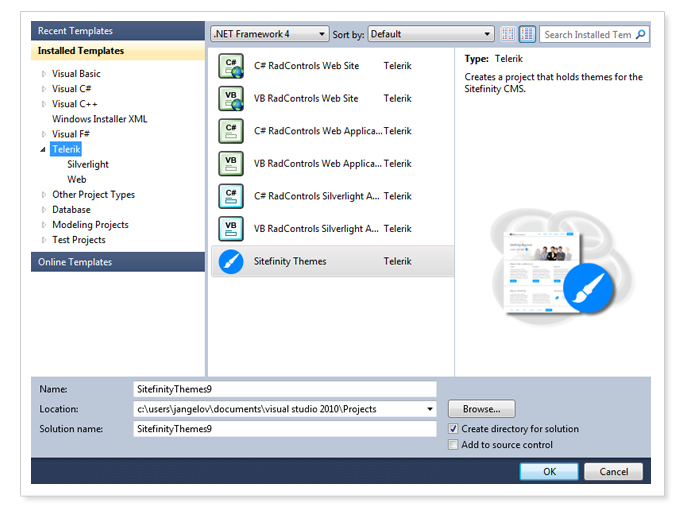
Task: Choose the C# RadControls Silverlight icon
Action: click(x=231, y=196)
